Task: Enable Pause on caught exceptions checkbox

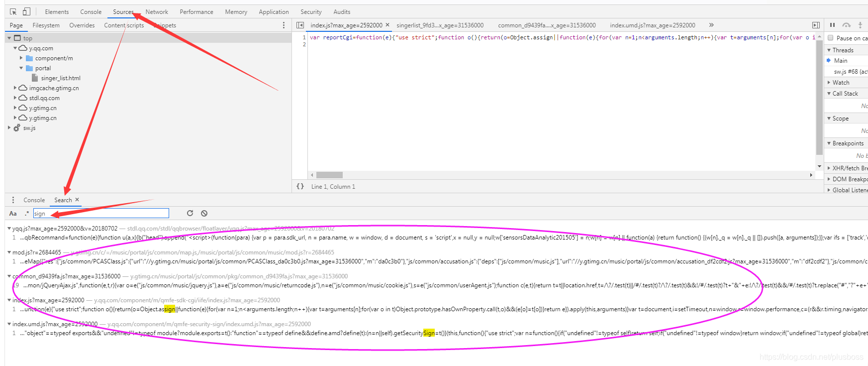Action: (830, 38)
